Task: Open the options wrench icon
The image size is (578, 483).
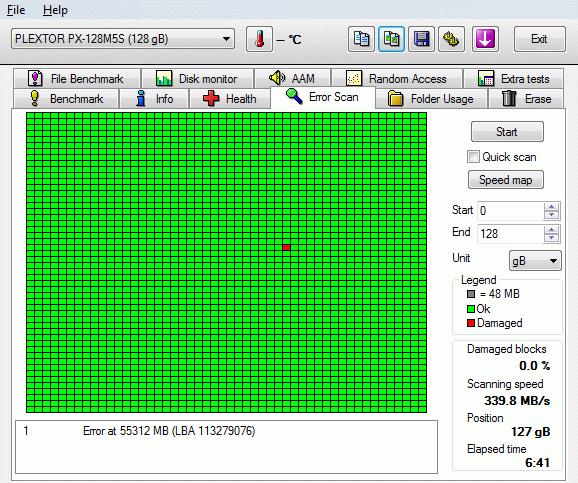Action: click(x=451, y=39)
